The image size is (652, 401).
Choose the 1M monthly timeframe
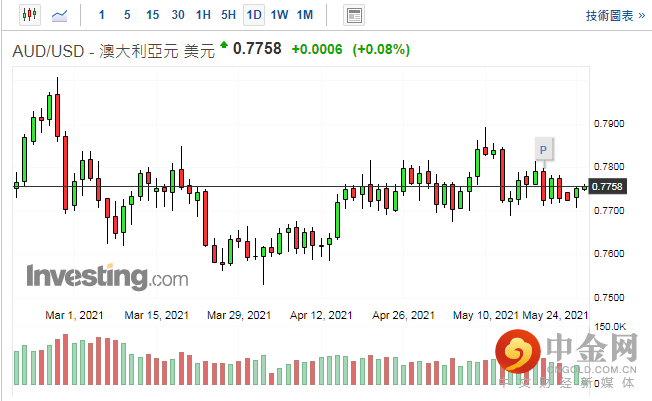pyautogui.click(x=305, y=15)
